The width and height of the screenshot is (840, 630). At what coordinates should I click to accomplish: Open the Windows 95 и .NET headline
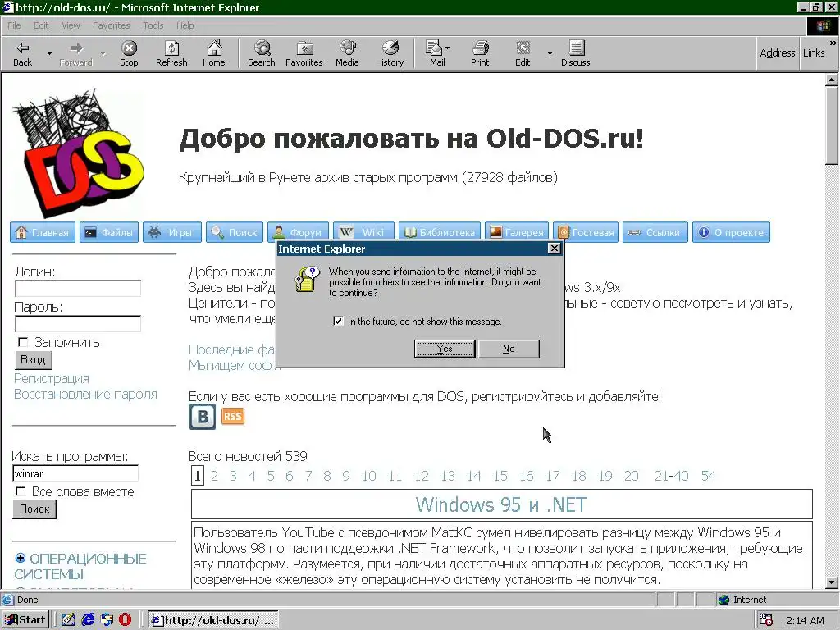501,504
